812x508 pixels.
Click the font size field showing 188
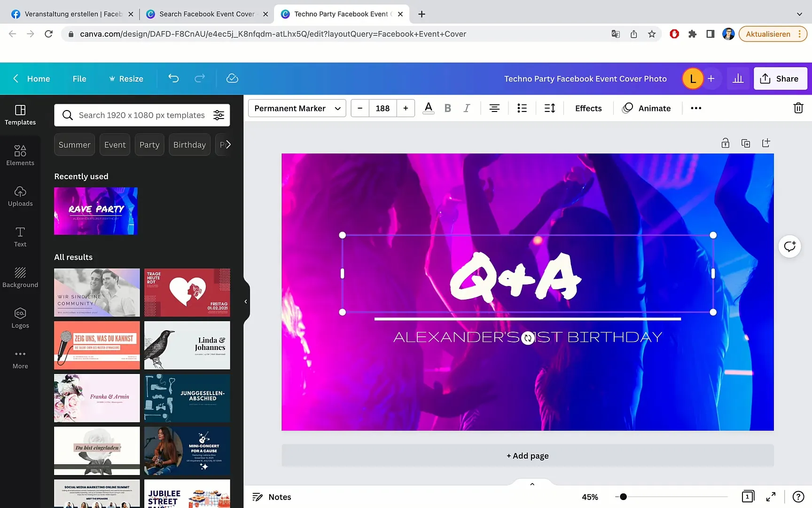pyautogui.click(x=383, y=108)
